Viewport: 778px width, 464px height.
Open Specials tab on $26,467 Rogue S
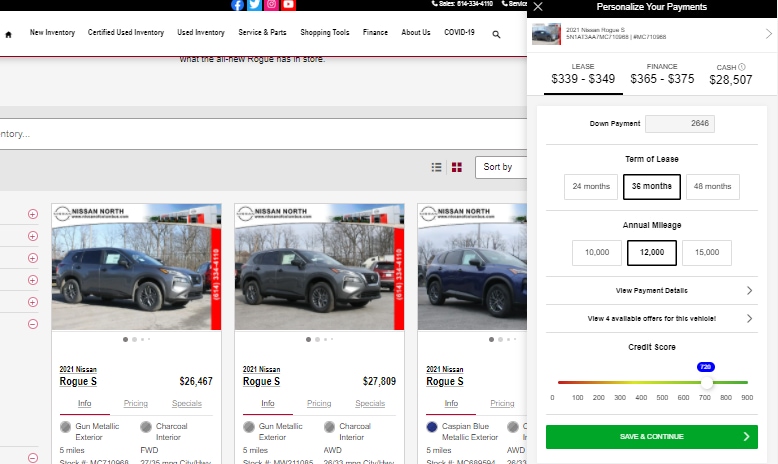187,403
